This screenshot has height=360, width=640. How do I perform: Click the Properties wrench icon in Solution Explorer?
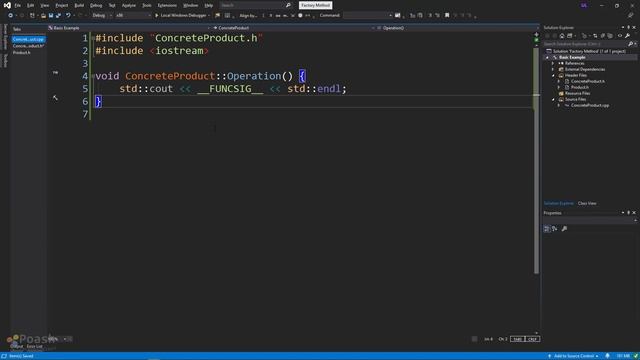click(627, 36)
